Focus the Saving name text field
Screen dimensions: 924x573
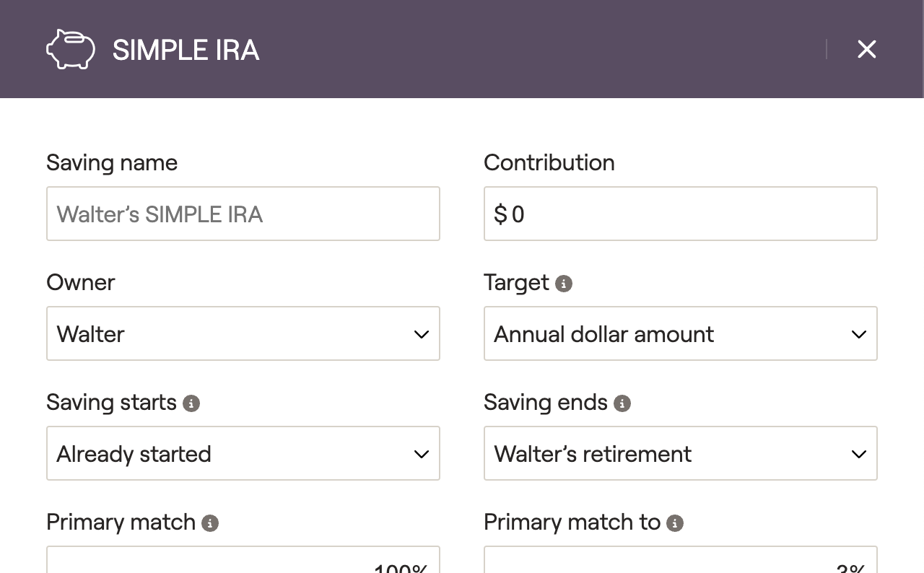243,214
